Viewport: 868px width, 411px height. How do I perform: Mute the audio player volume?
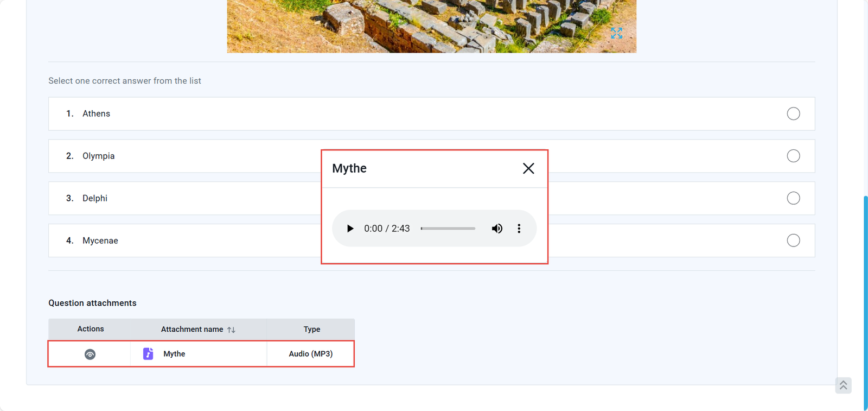497,229
